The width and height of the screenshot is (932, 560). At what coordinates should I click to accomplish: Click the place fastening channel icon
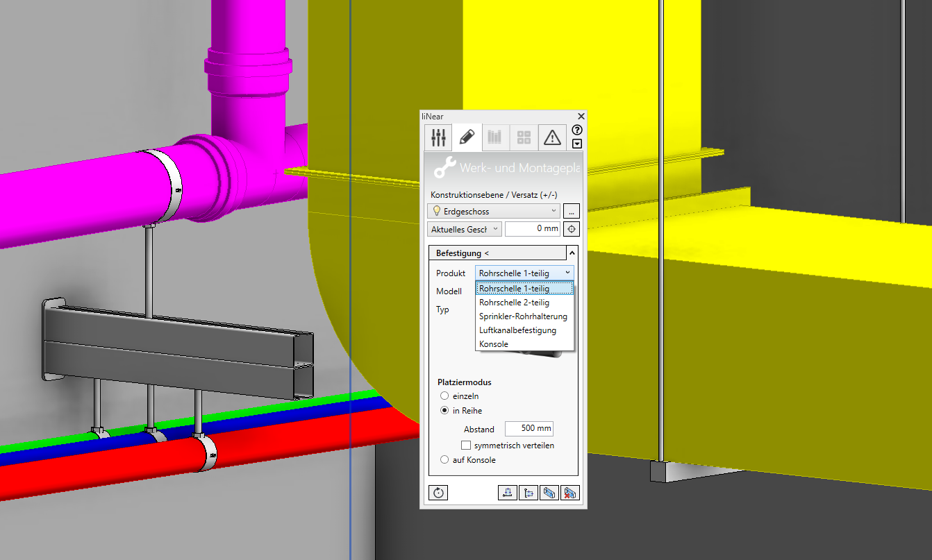pyautogui.click(x=549, y=493)
